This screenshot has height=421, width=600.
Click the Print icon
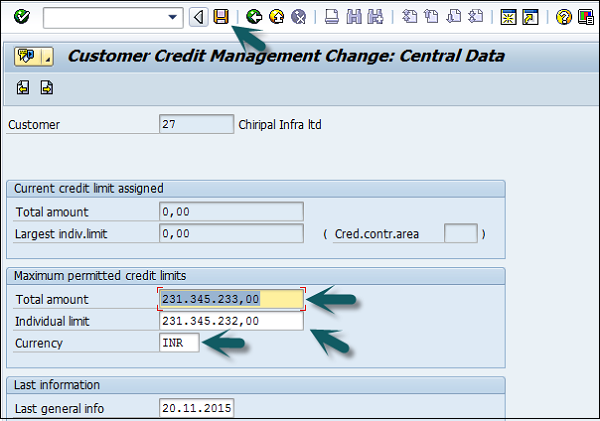[x=332, y=17]
